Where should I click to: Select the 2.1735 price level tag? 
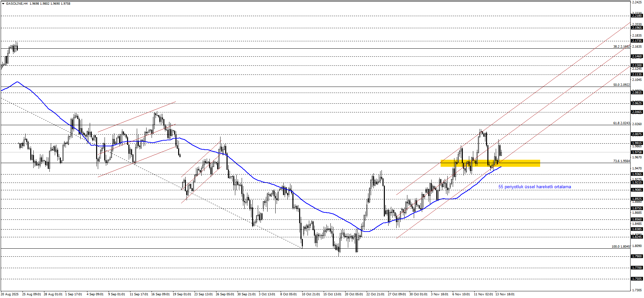coord(637,41)
